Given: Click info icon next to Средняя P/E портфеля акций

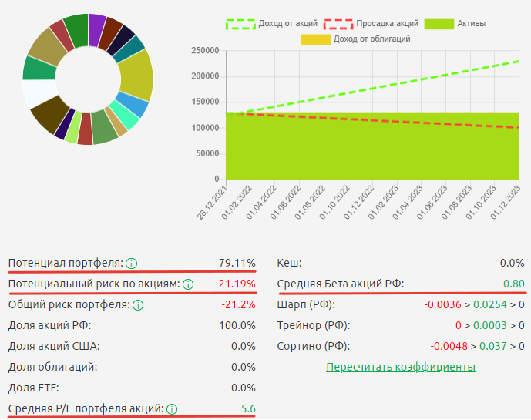Looking at the screenshot, I should click(171, 409).
